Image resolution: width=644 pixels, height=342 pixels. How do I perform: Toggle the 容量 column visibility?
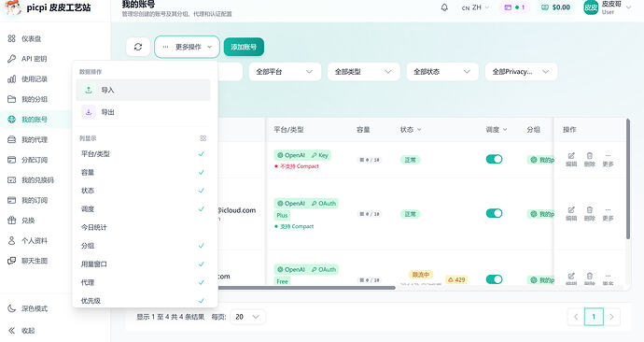[143, 172]
